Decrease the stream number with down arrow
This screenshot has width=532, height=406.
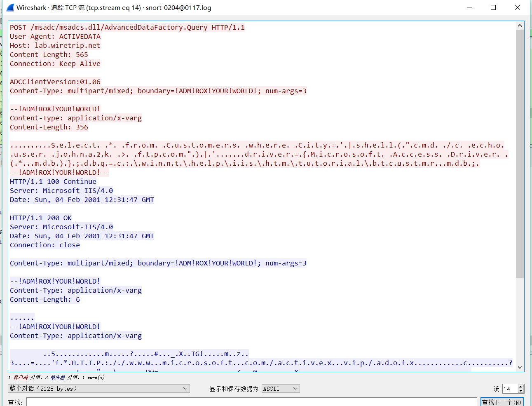click(521, 391)
